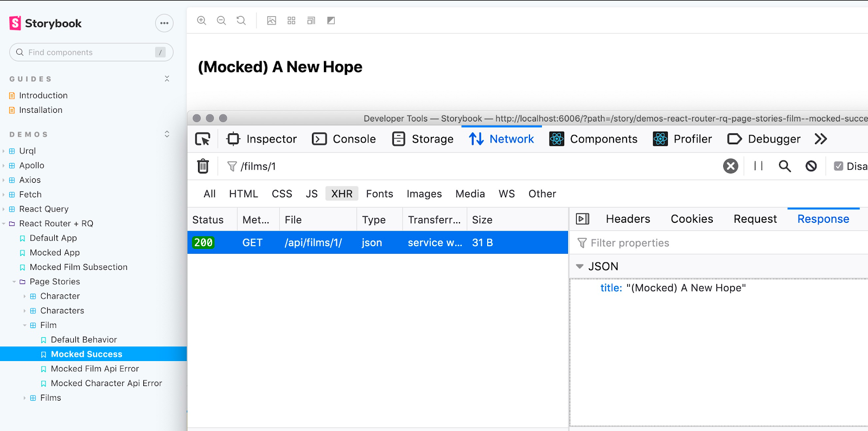
Task: Clear network log with trash icon
Action: tap(203, 166)
